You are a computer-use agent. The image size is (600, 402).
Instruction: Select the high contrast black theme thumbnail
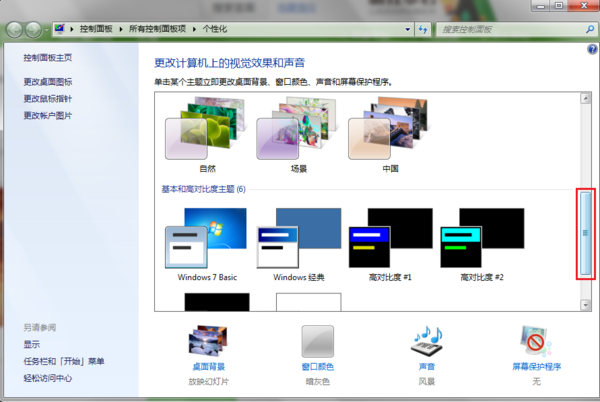(217, 302)
